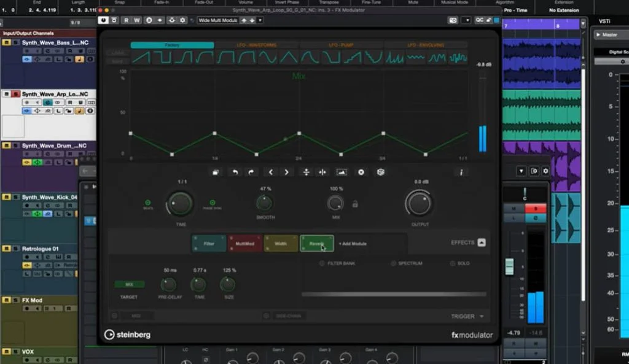Select the Retrologue 01 track
This screenshot has height=364, width=629.
click(x=40, y=249)
